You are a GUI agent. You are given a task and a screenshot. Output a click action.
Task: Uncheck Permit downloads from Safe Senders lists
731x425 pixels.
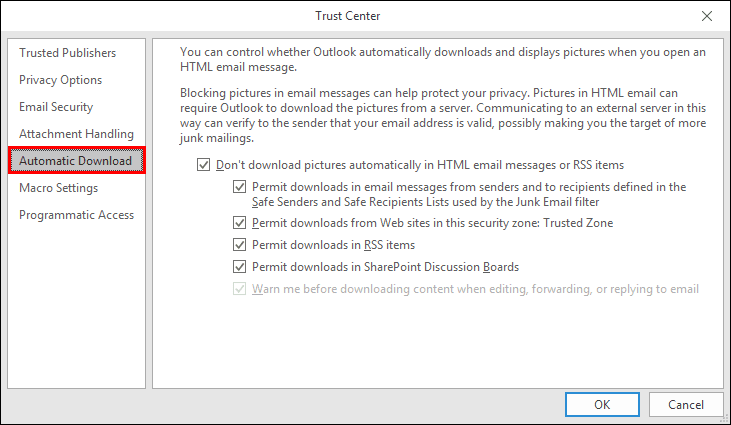(239, 187)
